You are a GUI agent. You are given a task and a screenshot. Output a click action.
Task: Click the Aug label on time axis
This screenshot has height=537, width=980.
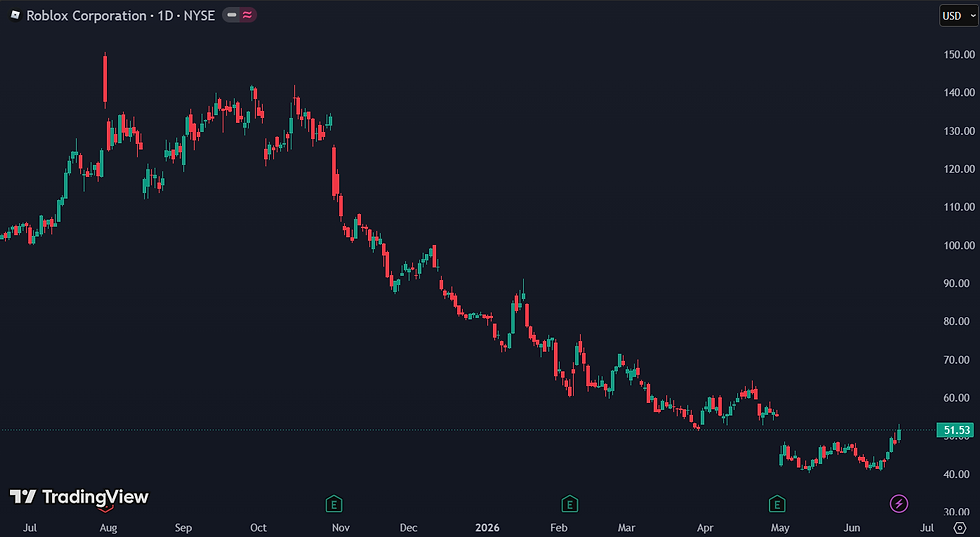click(108, 528)
